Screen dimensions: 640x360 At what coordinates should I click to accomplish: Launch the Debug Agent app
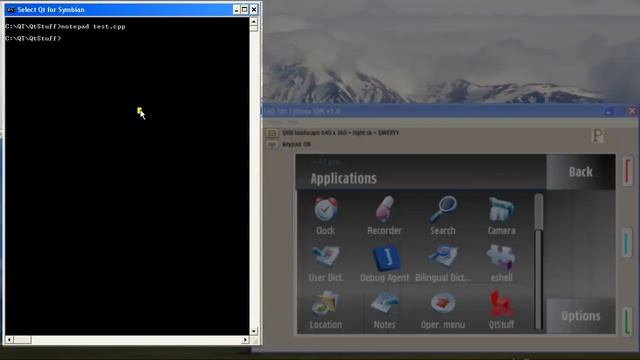click(x=384, y=264)
